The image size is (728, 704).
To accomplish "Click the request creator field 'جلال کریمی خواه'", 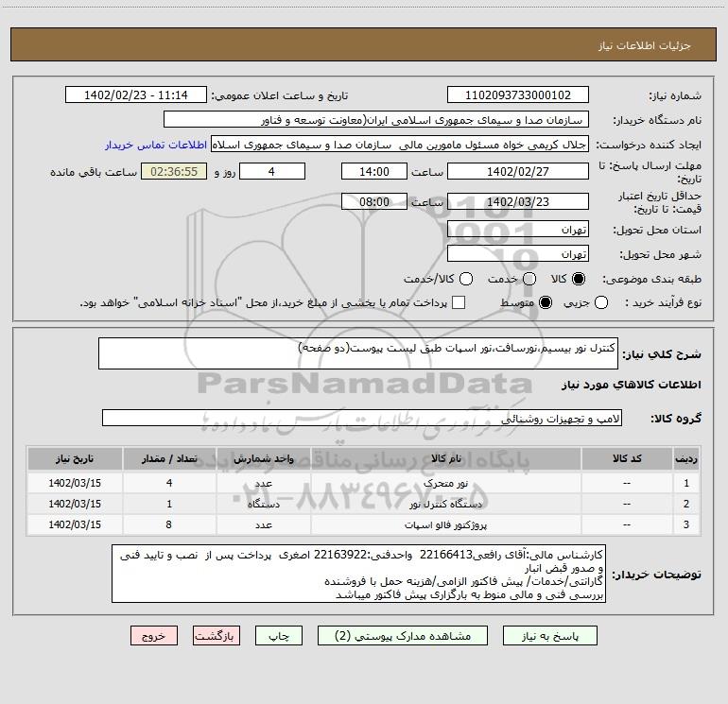I will click(x=400, y=145).
